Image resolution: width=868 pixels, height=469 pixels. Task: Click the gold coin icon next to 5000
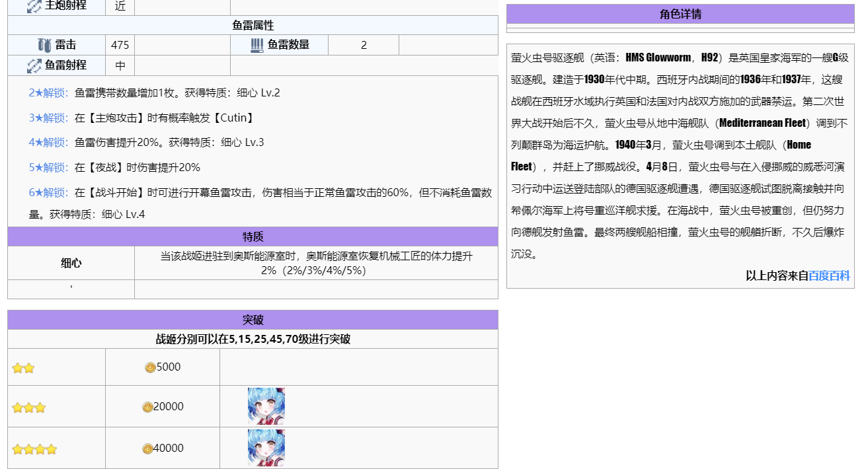point(150,367)
